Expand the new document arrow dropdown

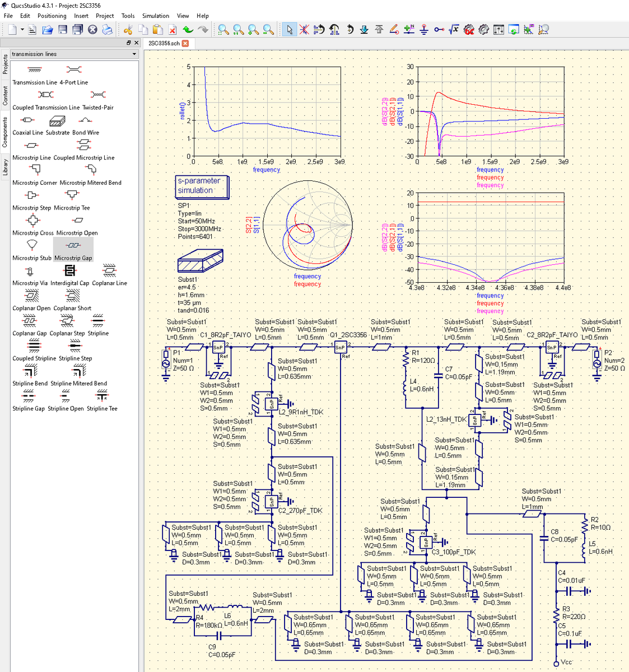(22, 30)
